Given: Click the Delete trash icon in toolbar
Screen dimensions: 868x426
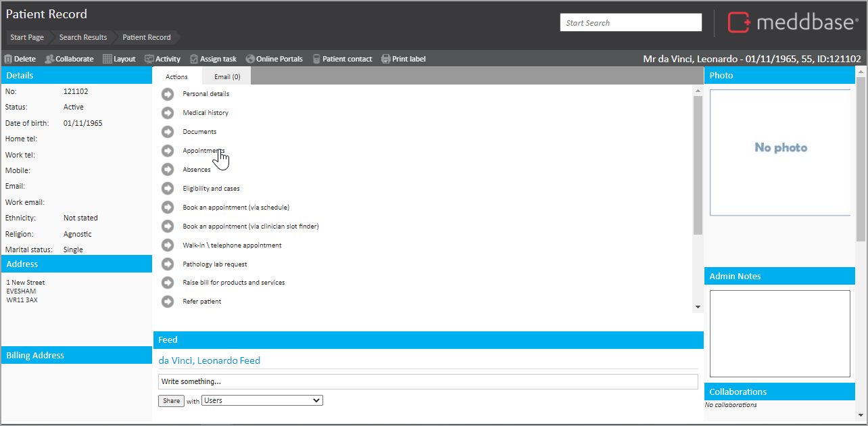Looking at the screenshot, I should [x=9, y=59].
